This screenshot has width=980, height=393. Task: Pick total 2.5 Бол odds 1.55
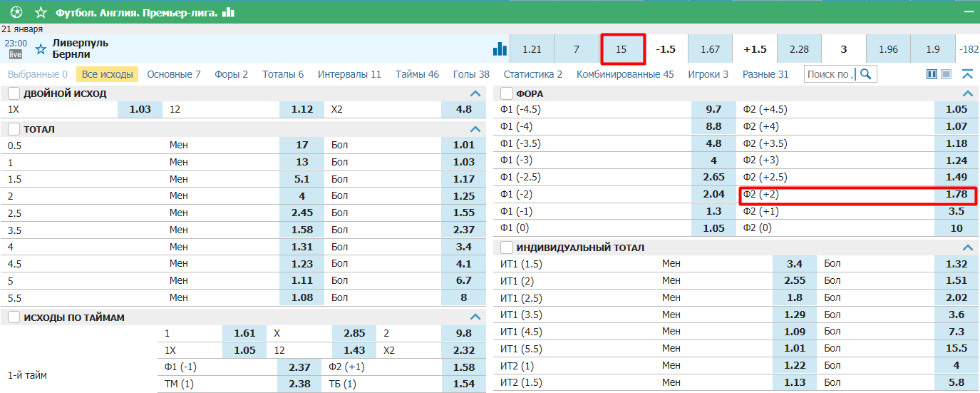pos(464,213)
